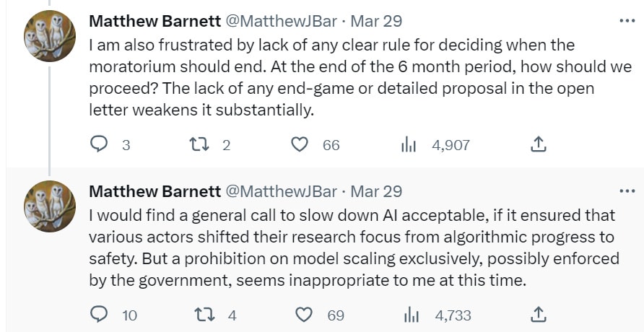Open second tweet's Mar 29 timestamp
This screenshot has height=332, width=644.
pyautogui.click(x=376, y=191)
